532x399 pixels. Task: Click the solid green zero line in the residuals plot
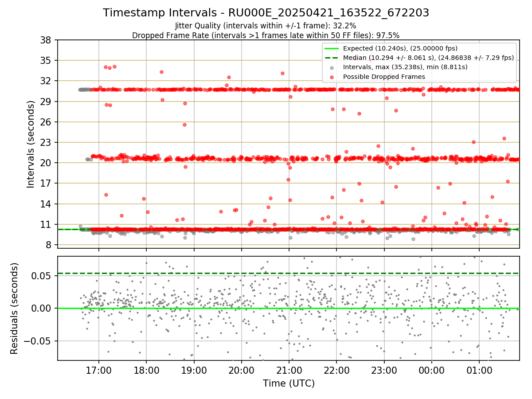[x=288, y=308]
